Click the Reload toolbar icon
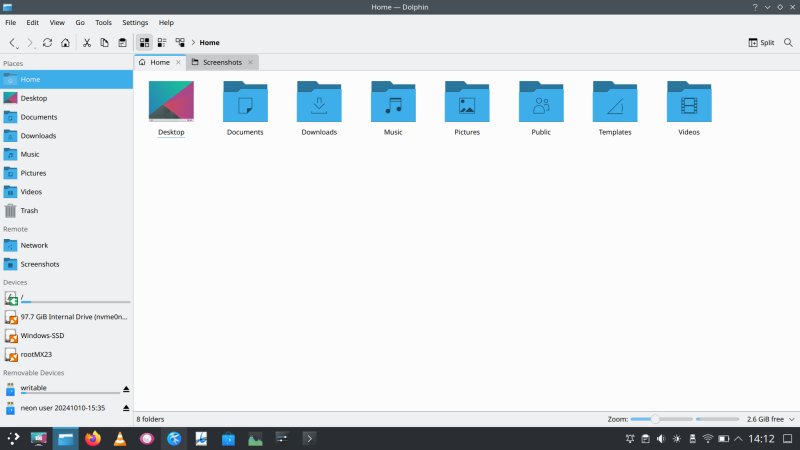This screenshot has height=450, width=800. click(x=47, y=43)
